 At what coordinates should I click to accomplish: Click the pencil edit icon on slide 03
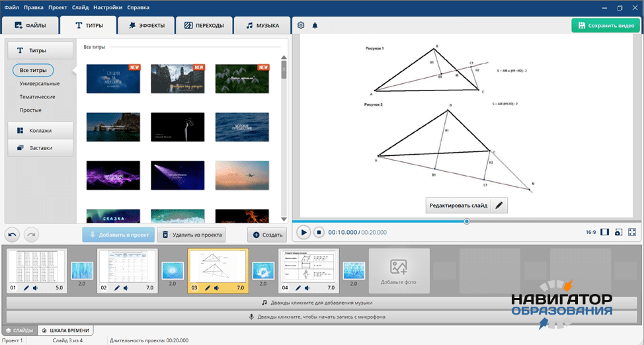208,288
